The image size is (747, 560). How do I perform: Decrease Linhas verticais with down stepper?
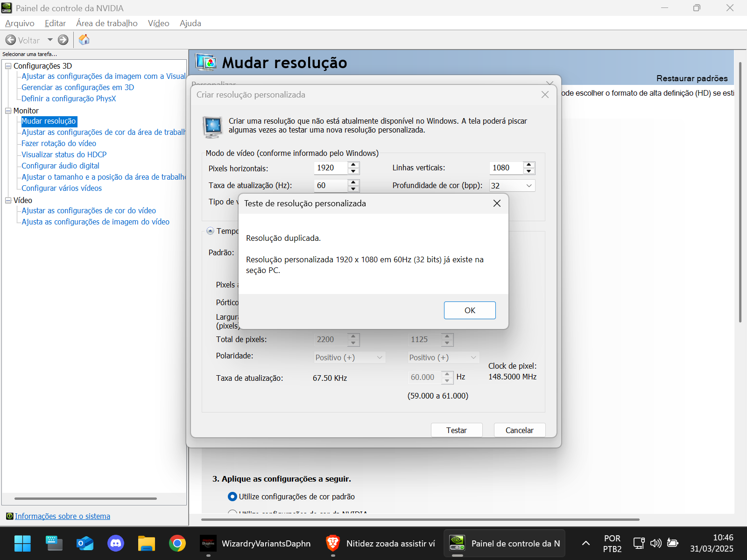[529, 171]
